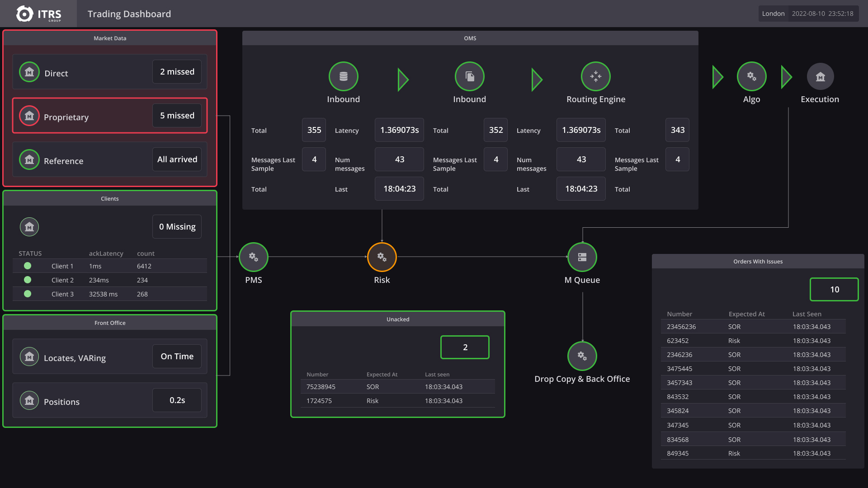Select the Drop Copy & Back Office icon
The height and width of the screenshot is (488, 868).
coord(582,356)
